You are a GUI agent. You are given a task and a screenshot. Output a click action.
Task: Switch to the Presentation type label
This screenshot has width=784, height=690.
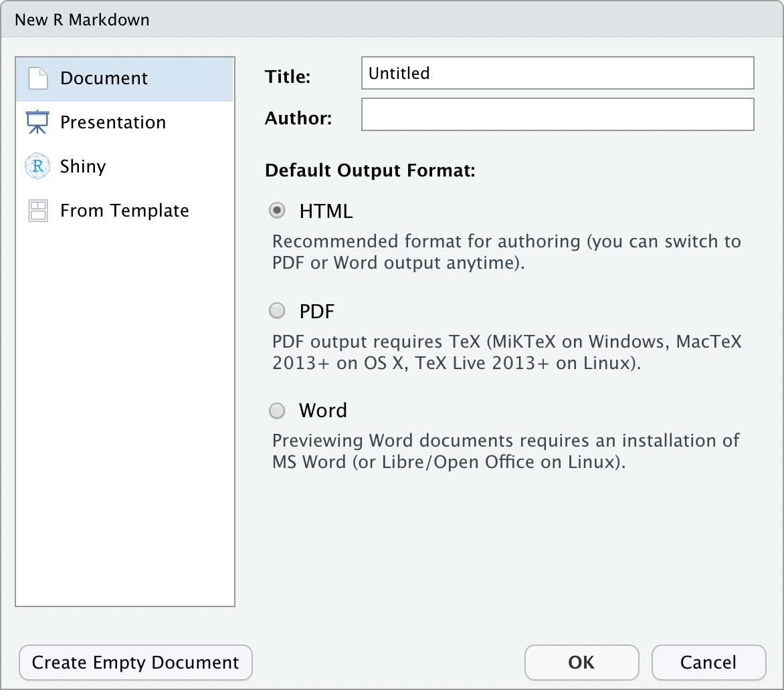coord(113,122)
